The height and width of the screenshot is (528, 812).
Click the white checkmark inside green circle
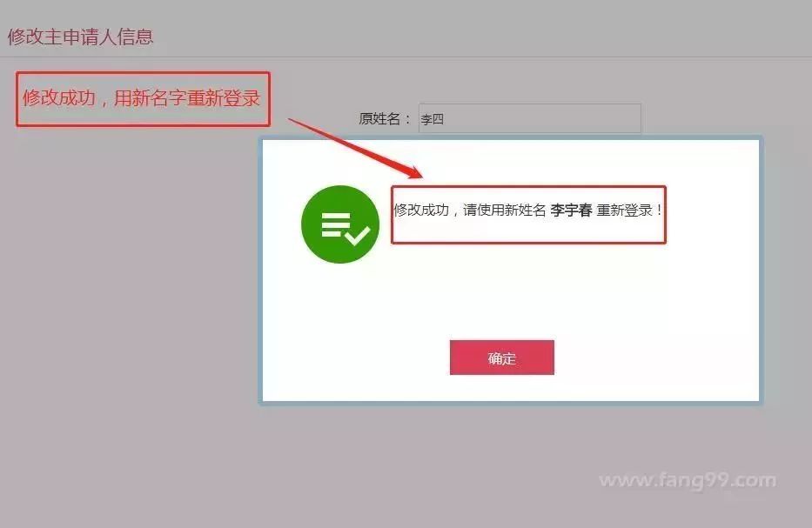(358, 236)
